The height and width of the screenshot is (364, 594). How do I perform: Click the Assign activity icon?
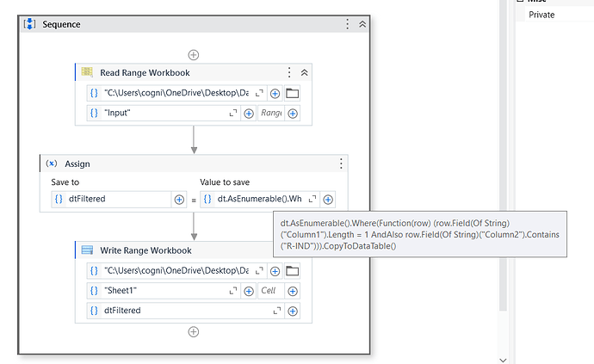tap(52, 163)
